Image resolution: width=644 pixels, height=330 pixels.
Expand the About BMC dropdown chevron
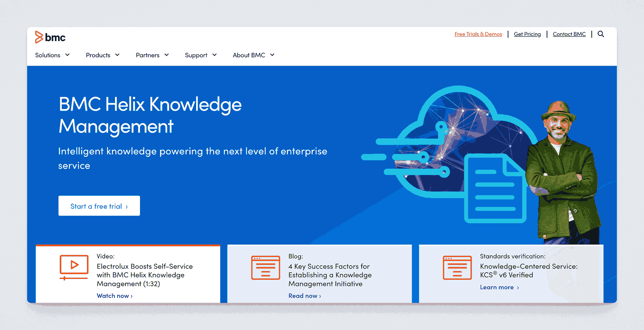tap(272, 55)
